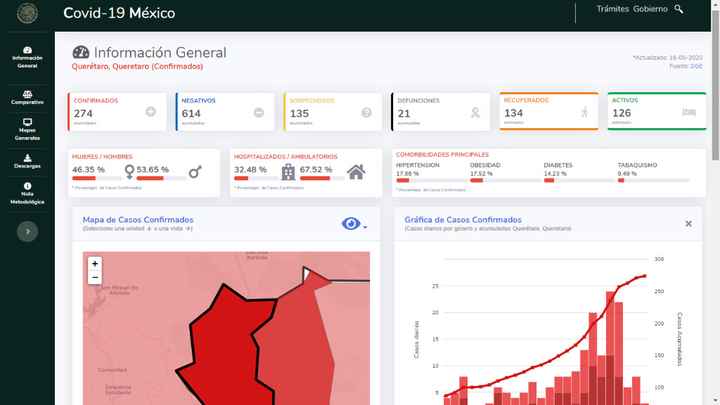Expand the sidebar with the arrow button
The image size is (720, 405).
coord(27,231)
